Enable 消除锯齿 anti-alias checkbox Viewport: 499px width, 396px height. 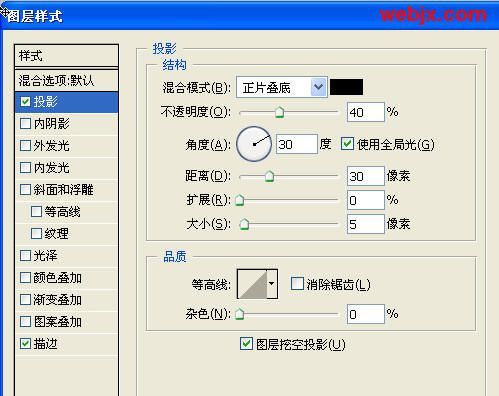click(x=297, y=284)
